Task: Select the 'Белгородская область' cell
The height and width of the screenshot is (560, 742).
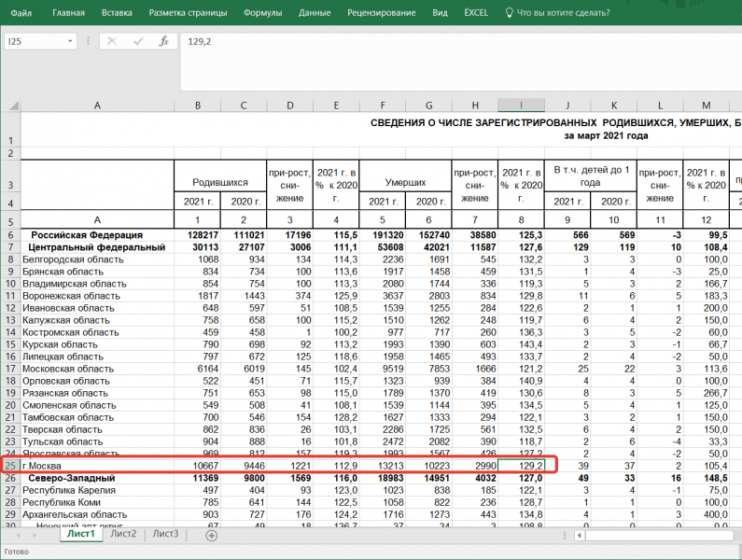Action: 97,259
